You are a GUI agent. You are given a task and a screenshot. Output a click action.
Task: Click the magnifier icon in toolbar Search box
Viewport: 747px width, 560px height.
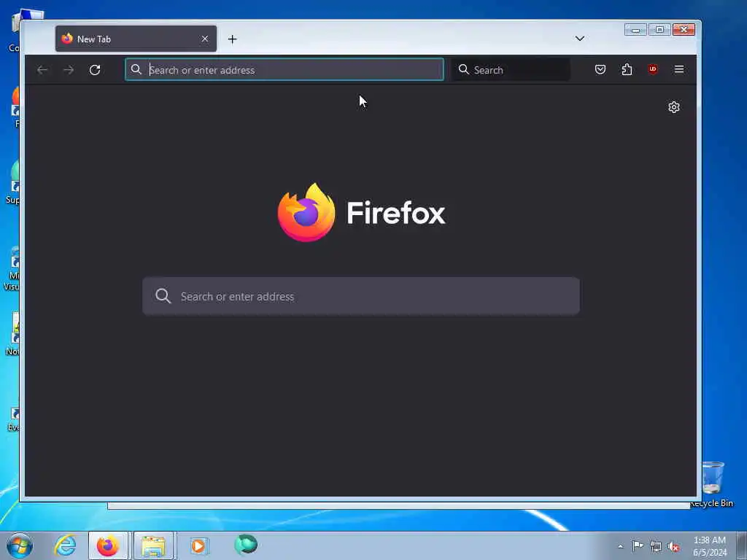click(x=463, y=69)
